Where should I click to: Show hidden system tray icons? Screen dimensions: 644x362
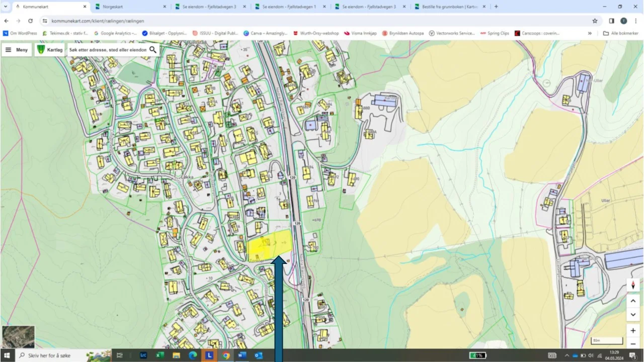coord(567,355)
